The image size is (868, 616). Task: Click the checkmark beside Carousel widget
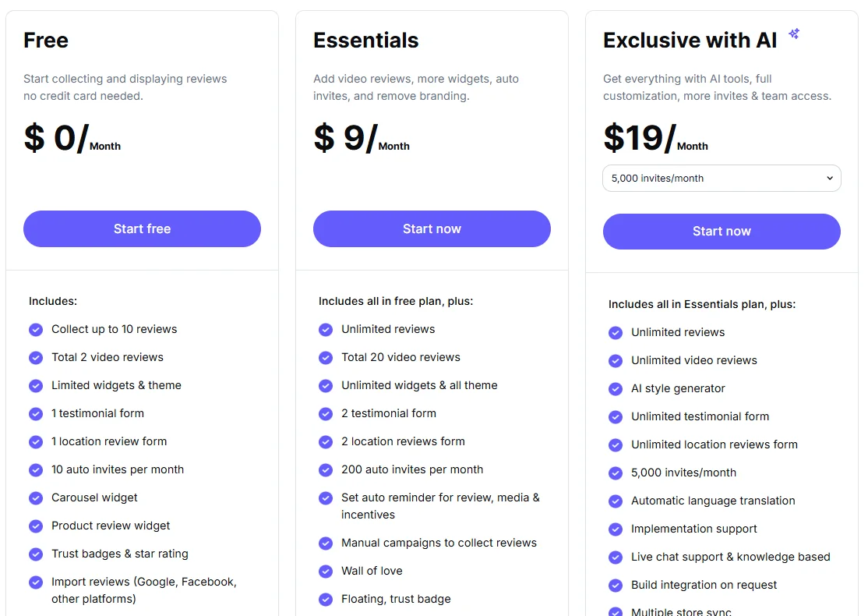coord(36,497)
